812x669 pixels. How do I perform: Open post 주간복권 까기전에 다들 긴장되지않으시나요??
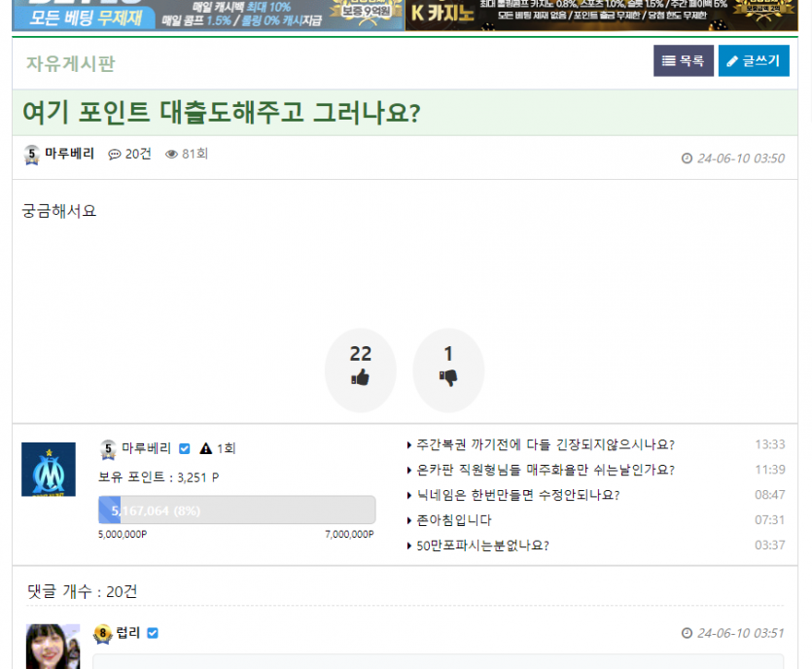(546, 444)
